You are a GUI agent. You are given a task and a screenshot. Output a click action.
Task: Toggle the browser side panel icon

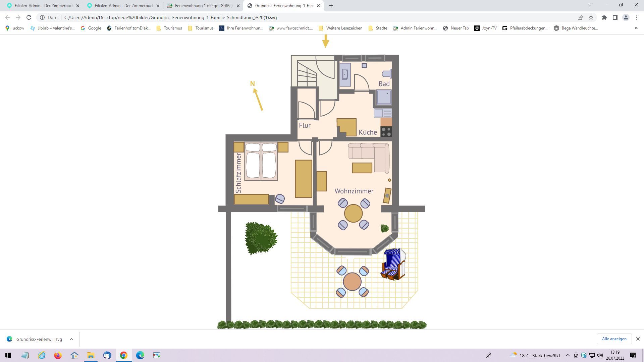click(615, 17)
